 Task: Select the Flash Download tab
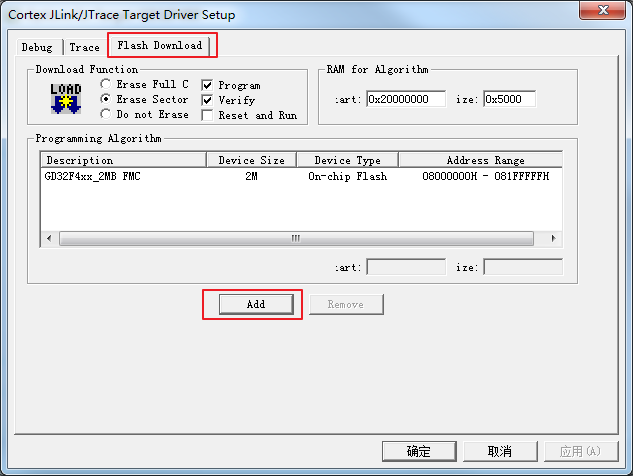159,45
